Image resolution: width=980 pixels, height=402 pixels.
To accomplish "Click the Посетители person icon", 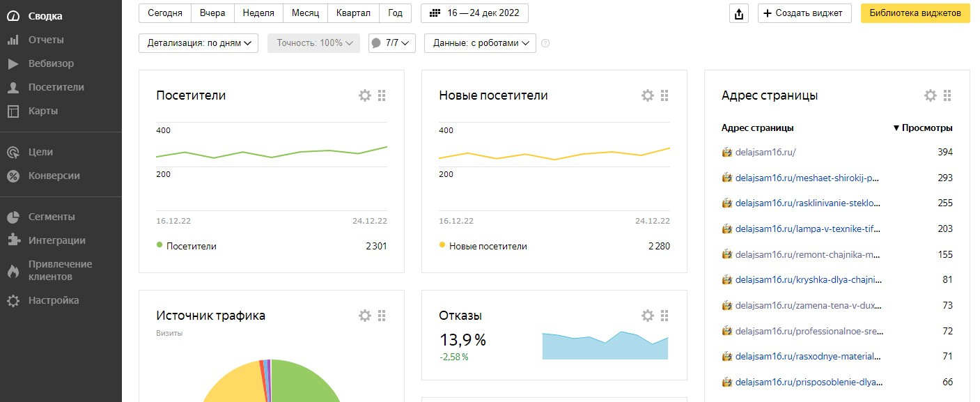I will pos(13,87).
